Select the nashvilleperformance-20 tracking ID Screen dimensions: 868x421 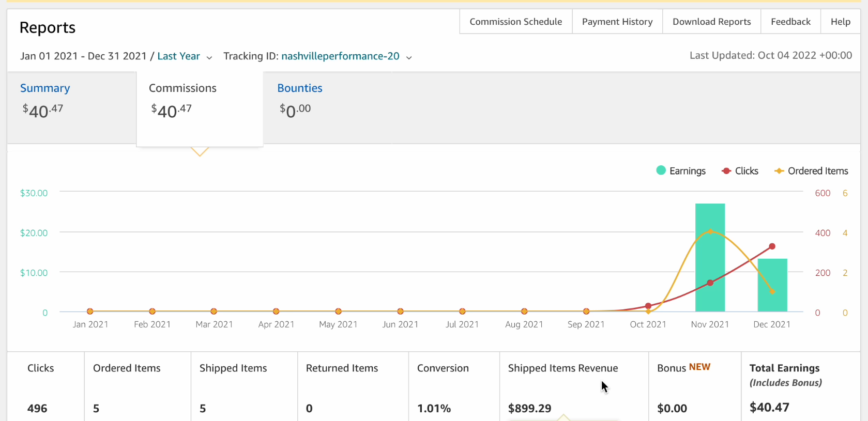340,56
